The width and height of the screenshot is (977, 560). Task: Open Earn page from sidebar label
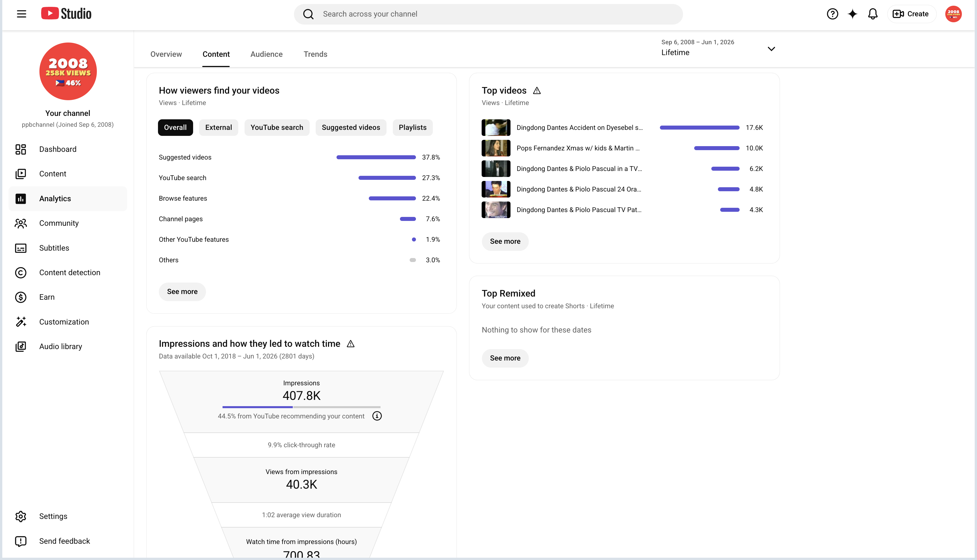(47, 297)
